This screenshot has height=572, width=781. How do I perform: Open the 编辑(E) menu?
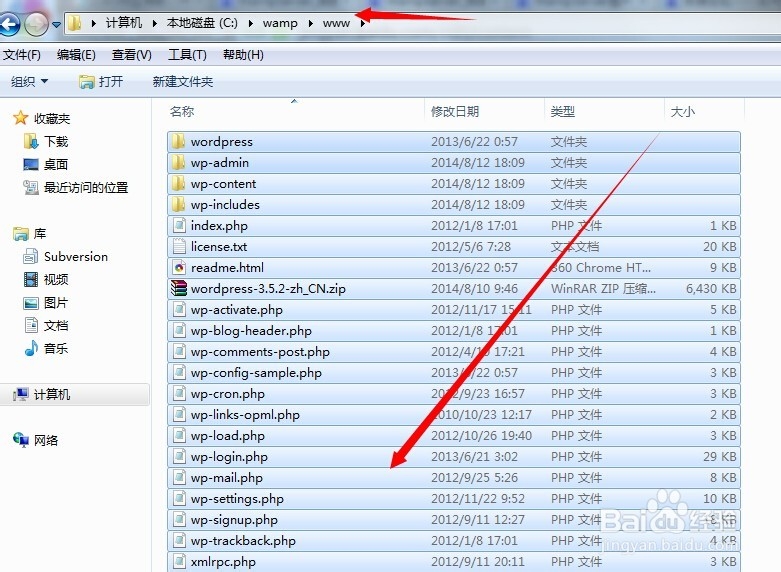tap(76, 55)
